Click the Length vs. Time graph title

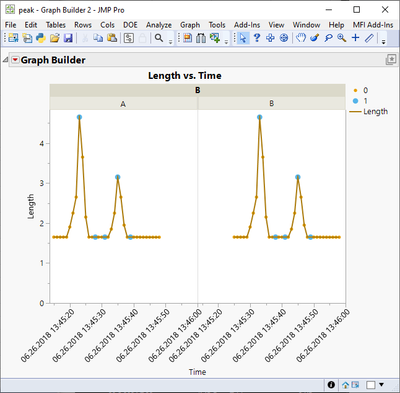coord(185,76)
